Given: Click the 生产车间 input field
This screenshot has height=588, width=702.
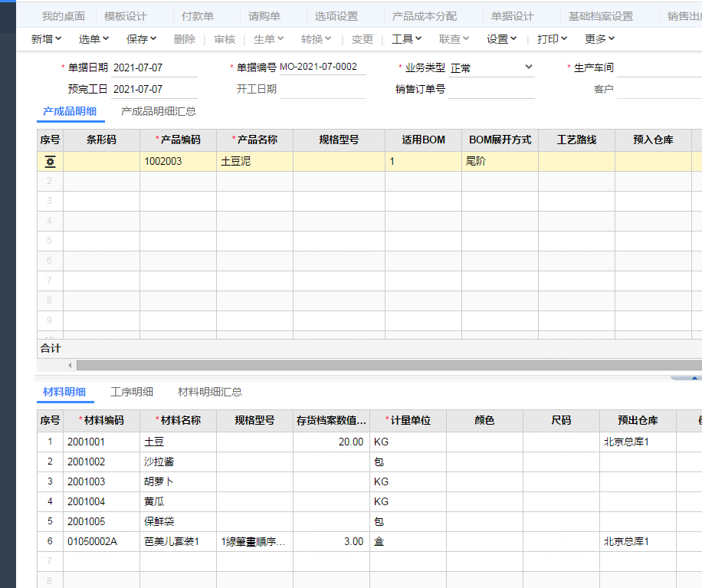Looking at the screenshot, I should (x=659, y=67).
